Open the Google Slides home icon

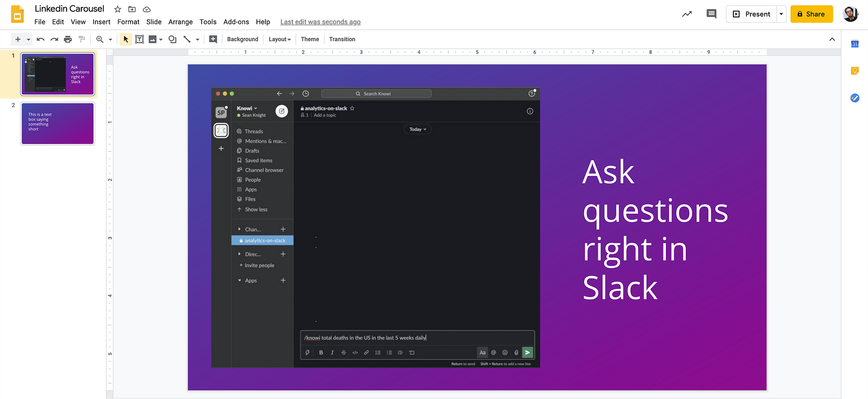pyautogui.click(x=17, y=14)
